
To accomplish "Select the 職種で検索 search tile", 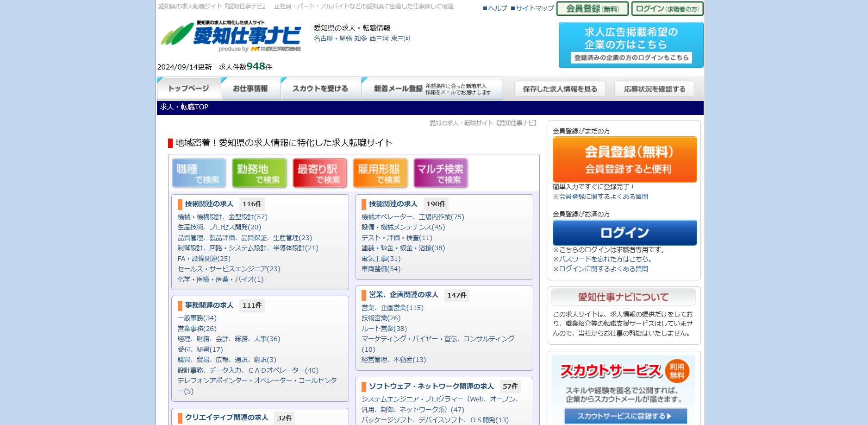I will (199, 173).
